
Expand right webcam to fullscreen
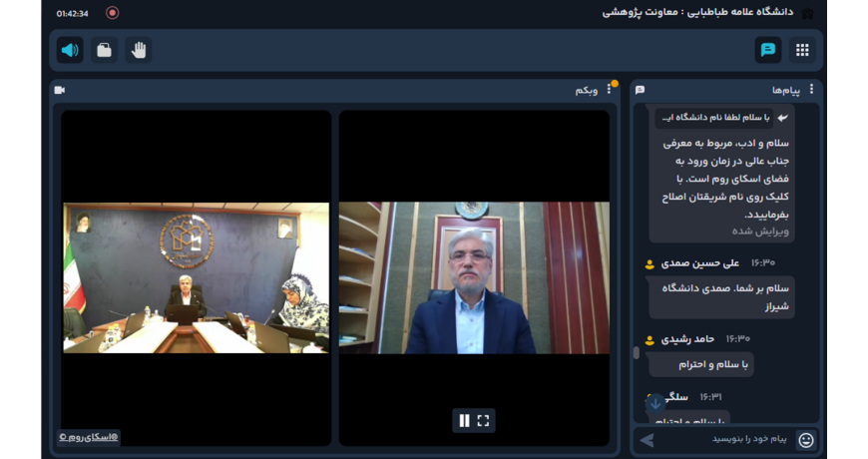coord(483,421)
